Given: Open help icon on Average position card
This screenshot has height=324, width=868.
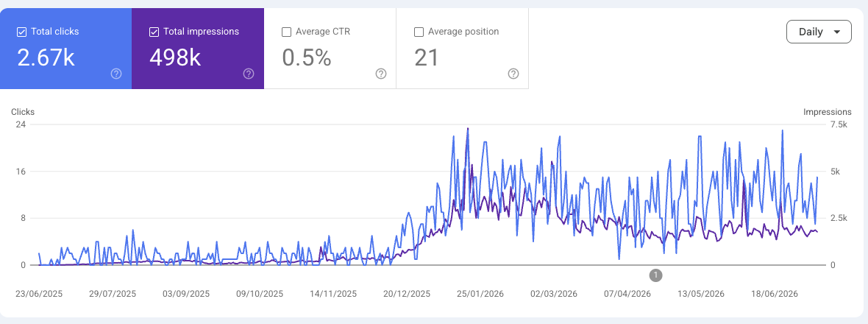Looking at the screenshot, I should pos(513,74).
